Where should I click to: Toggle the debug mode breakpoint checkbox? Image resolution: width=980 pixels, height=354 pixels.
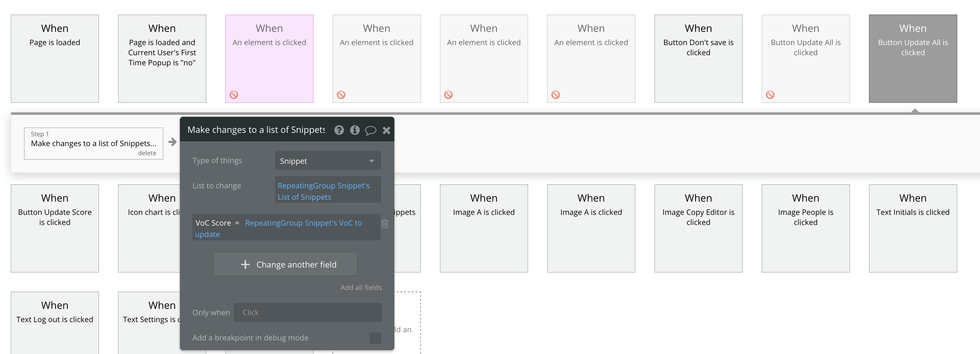pos(375,338)
